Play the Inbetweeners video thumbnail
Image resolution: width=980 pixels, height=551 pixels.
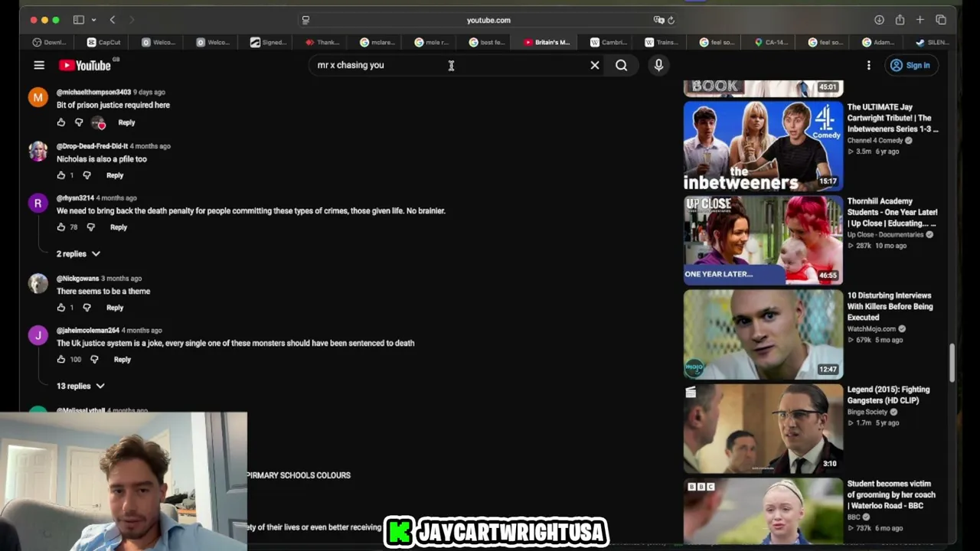pyautogui.click(x=763, y=146)
